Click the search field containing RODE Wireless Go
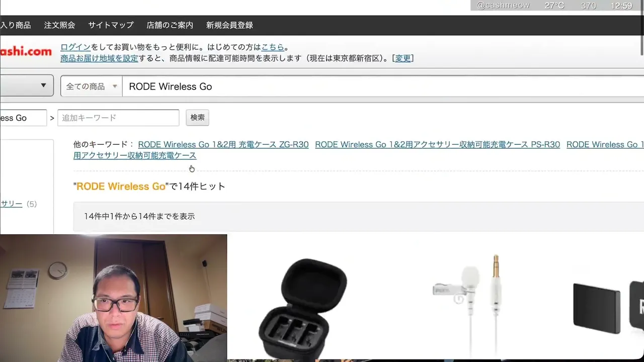Viewport: 644px width, 362px height. pos(383,86)
